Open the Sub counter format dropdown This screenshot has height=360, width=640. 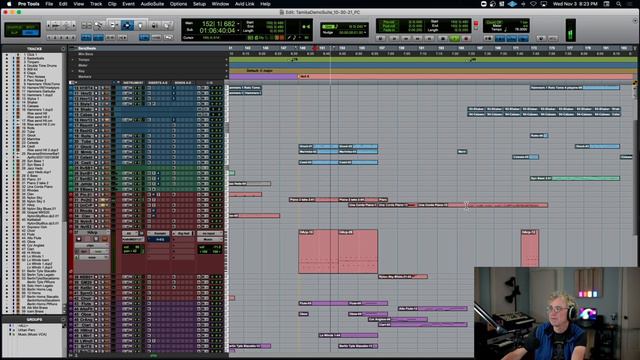238,30
